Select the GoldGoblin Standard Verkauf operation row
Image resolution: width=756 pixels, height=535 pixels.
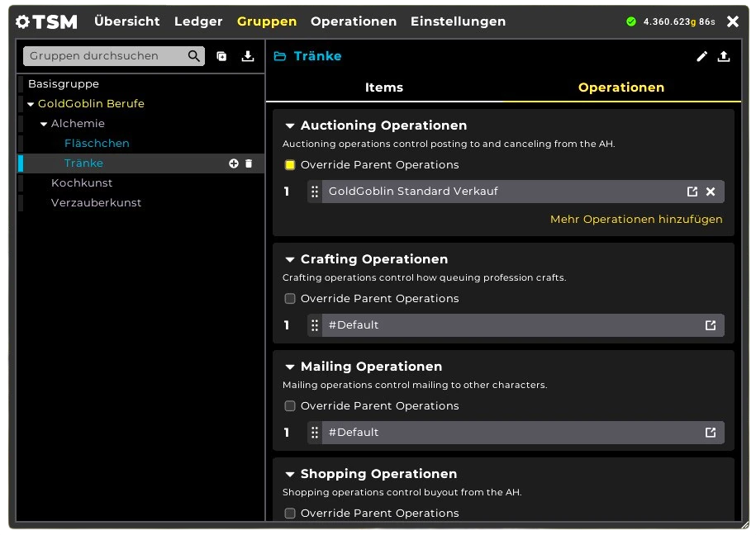pyautogui.click(x=516, y=192)
